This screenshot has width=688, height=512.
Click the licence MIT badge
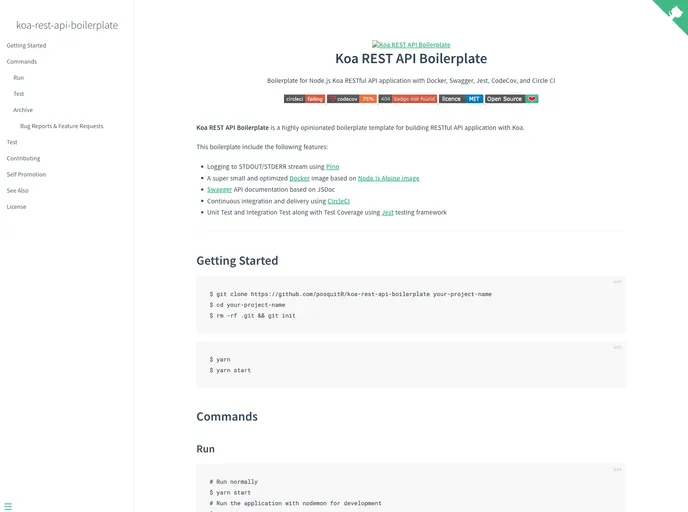point(461,99)
